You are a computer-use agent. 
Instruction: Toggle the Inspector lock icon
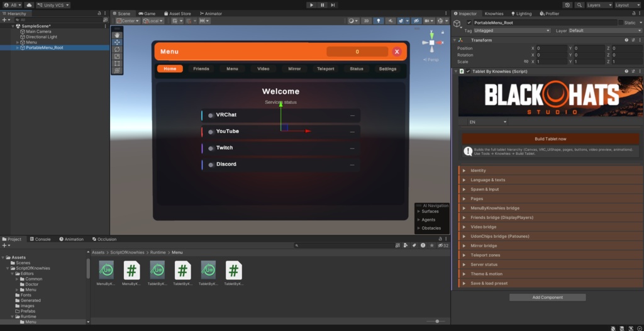[x=635, y=14]
